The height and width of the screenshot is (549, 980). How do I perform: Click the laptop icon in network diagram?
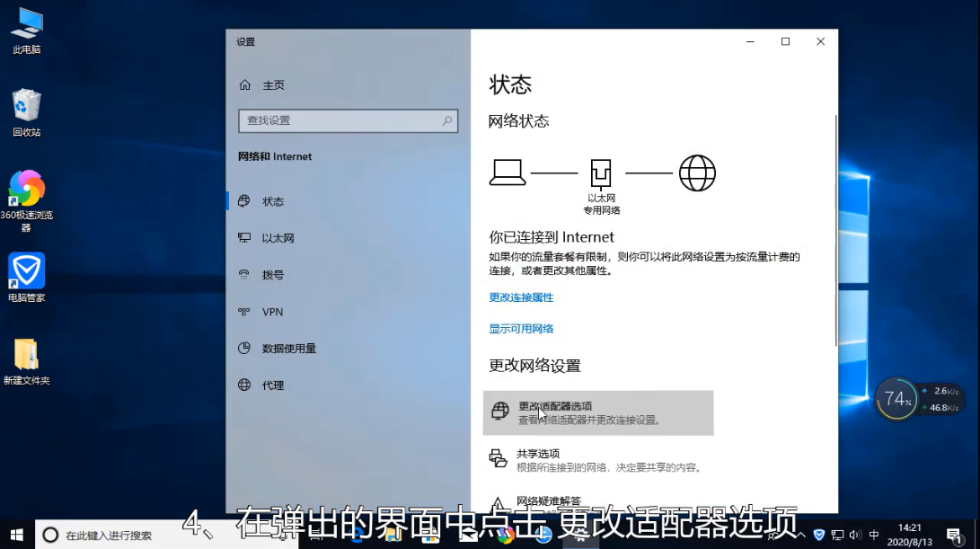(x=507, y=173)
